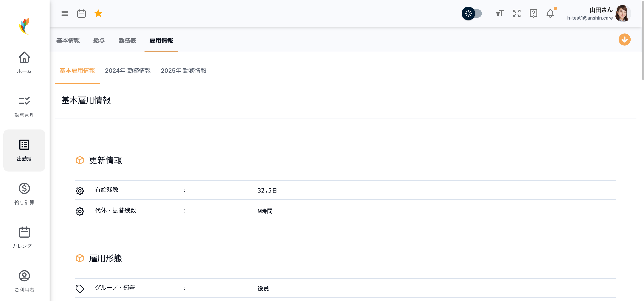This screenshot has width=644, height=301.
Task: Switch to the 給与 tab
Action: coord(99,41)
